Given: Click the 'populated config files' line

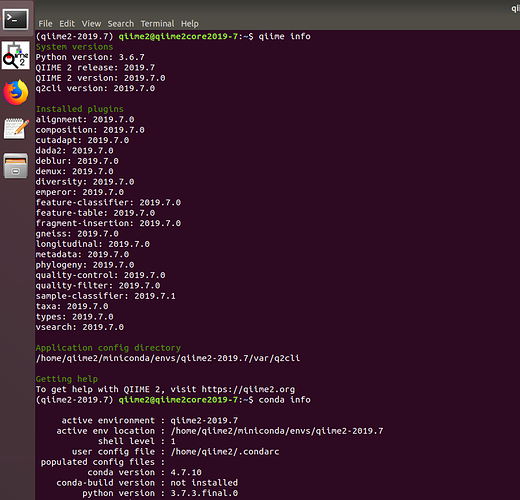Looking at the screenshot, I should coord(103,462).
